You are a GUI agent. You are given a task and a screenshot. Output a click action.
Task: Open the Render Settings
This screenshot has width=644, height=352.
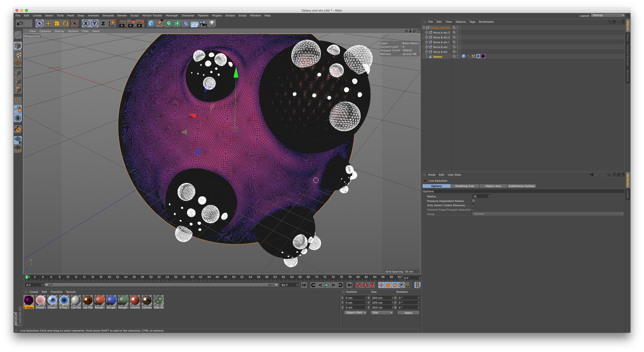click(x=139, y=23)
